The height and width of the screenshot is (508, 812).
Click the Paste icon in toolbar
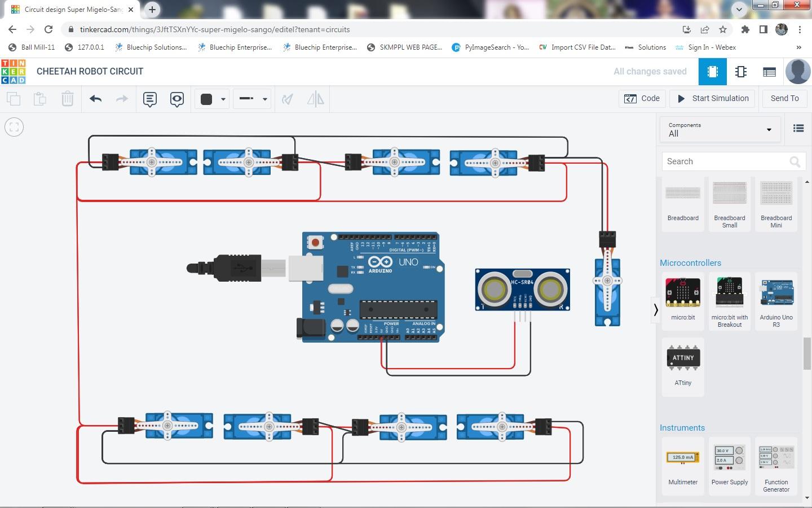click(x=40, y=99)
